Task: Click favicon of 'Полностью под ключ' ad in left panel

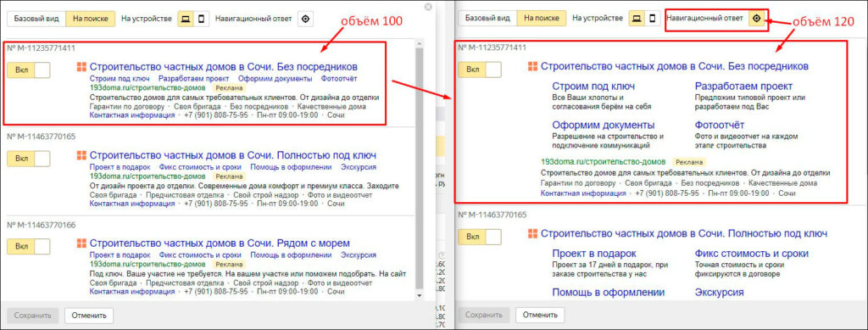Action: [81, 155]
